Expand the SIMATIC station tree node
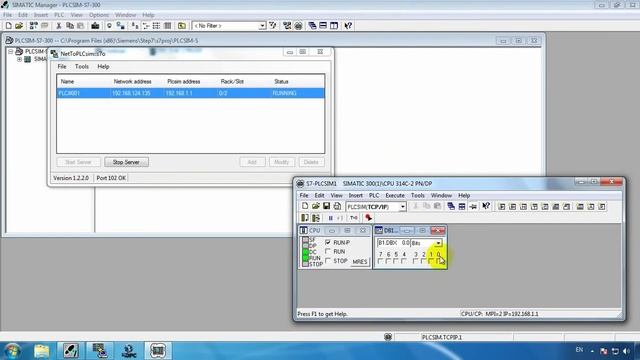The image size is (640, 360). (x=19, y=59)
